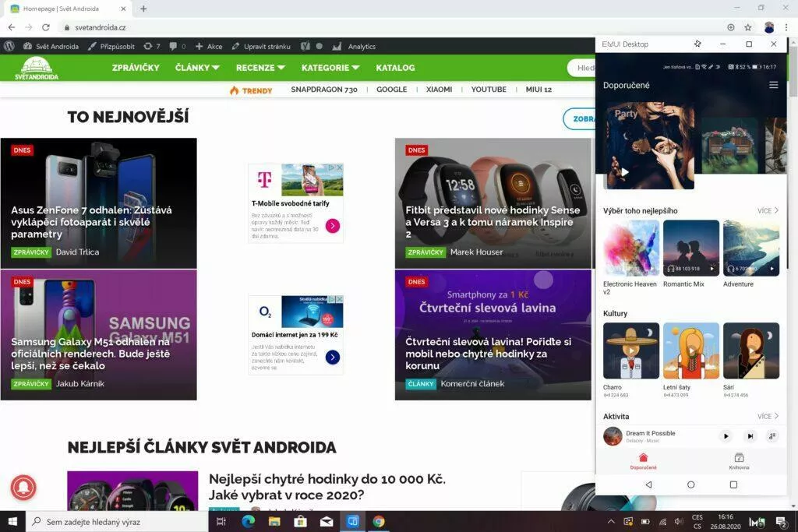The image size is (798, 532).
Task: Open the Sárí playlist
Action: coord(751,351)
